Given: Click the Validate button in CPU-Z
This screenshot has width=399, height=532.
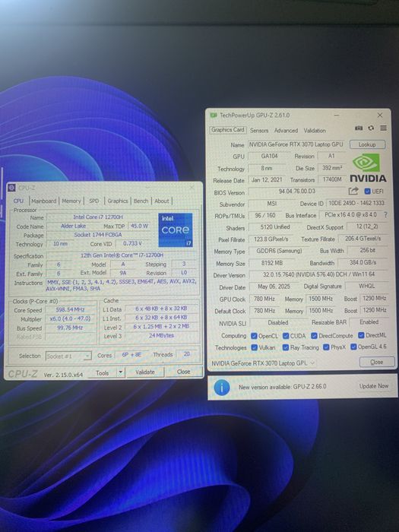Looking at the screenshot, I should tap(145, 372).
